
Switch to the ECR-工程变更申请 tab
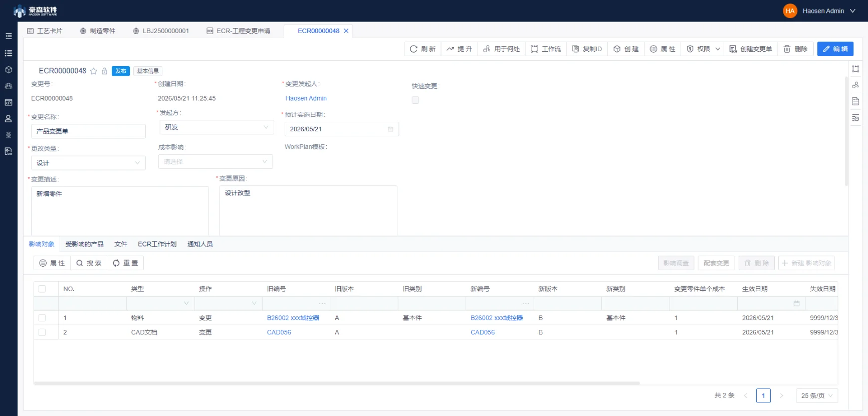239,31
